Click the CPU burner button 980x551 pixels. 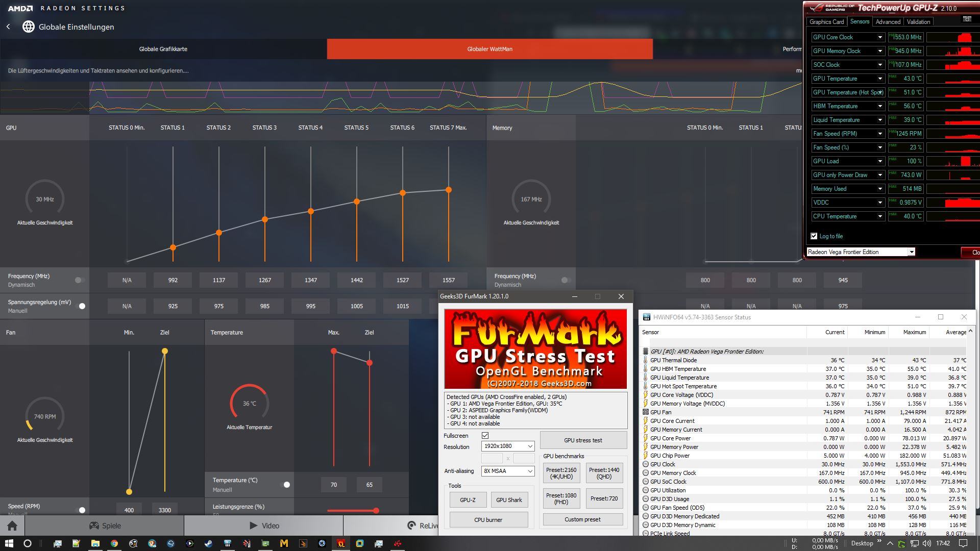coord(488,520)
